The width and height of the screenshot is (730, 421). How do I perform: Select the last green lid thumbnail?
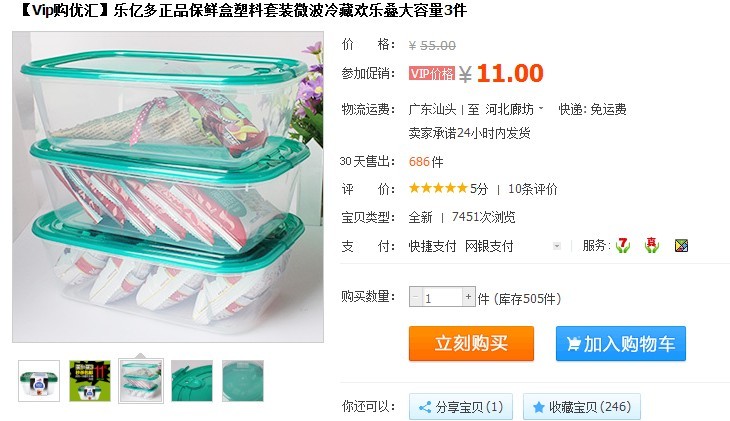click(243, 380)
